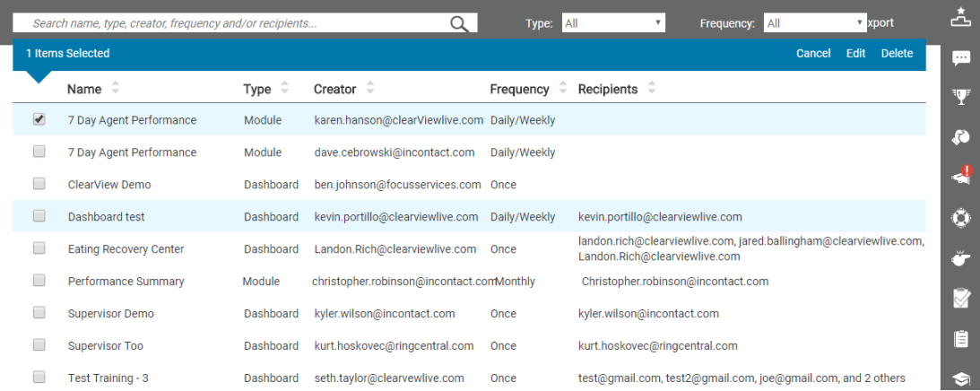The width and height of the screenshot is (980, 391).
Task: Click the ClearView Demo name
Action: tap(109, 185)
